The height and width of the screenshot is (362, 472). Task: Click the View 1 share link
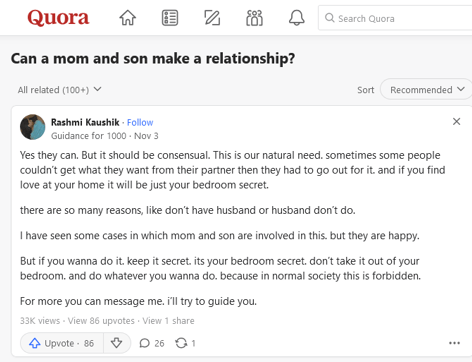(168, 321)
